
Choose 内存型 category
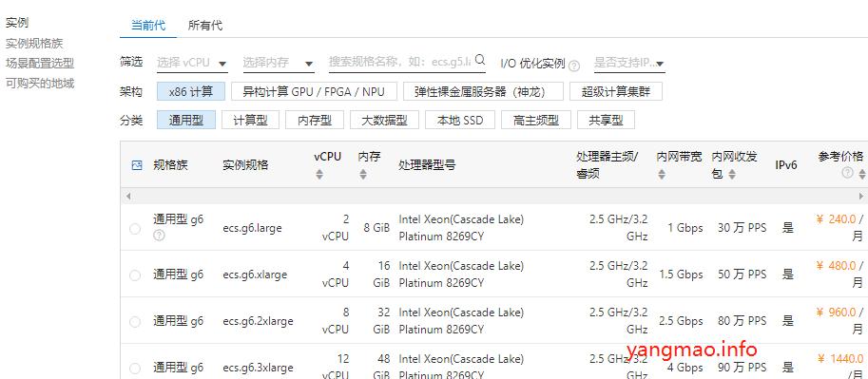315,120
